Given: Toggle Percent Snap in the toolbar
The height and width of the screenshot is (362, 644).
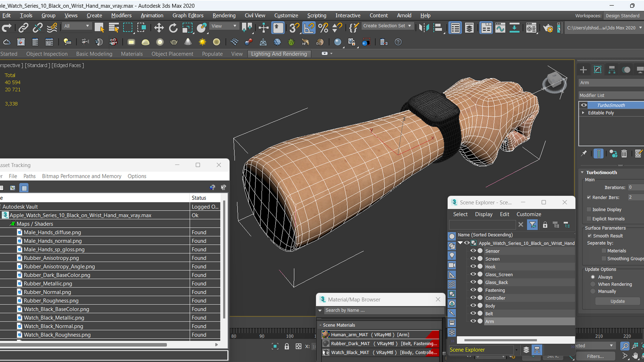Looking at the screenshot, I should click(323, 28).
